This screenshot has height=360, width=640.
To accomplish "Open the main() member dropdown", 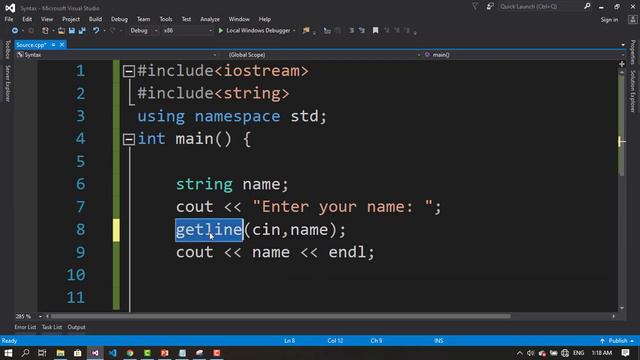I will 523,55.
